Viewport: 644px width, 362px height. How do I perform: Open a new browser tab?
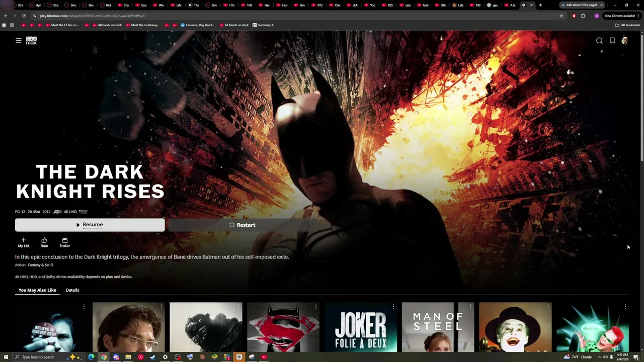click(540, 5)
